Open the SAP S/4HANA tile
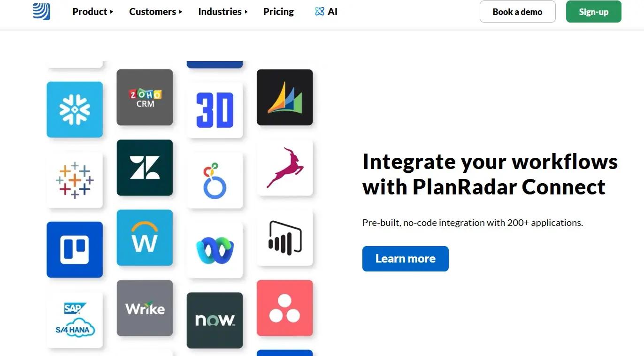 click(x=75, y=320)
